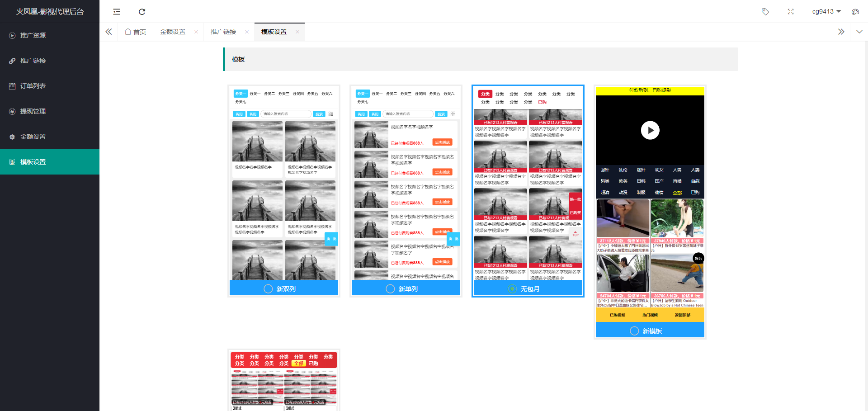The image size is (868, 411).
Task: Close the 金额设置 tab
Action: tap(196, 32)
